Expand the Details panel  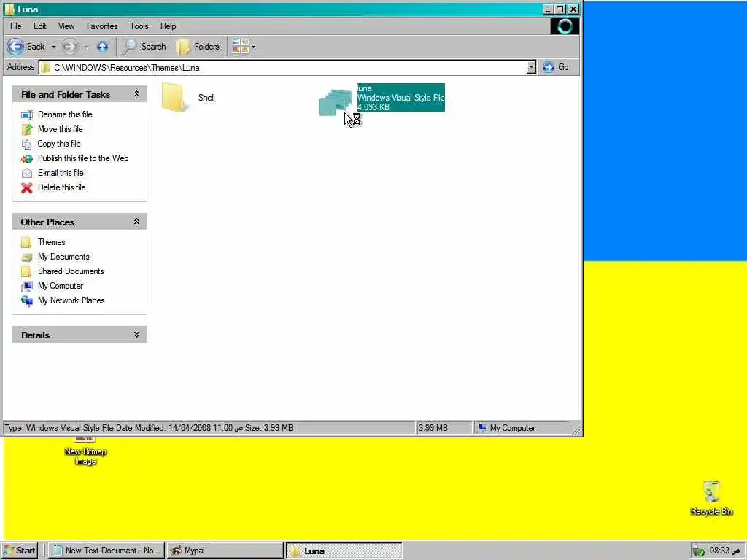point(136,334)
